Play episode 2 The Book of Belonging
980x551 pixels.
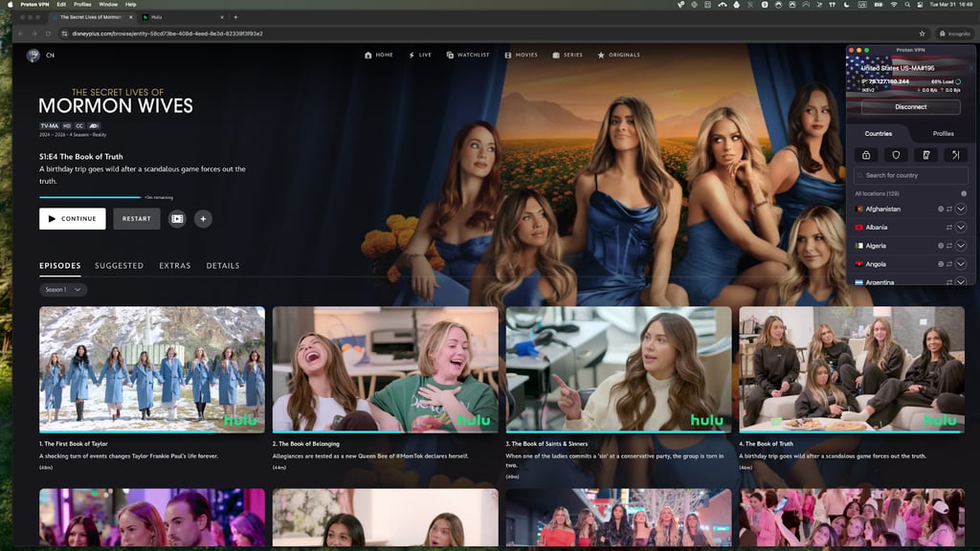pyautogui.click(x=385, y=369)
